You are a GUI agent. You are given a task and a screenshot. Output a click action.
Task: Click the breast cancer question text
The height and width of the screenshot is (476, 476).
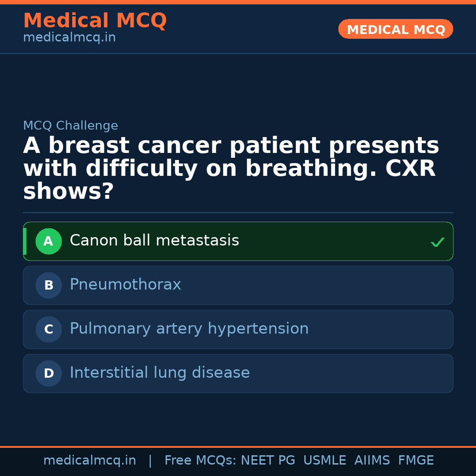[231, 169]
